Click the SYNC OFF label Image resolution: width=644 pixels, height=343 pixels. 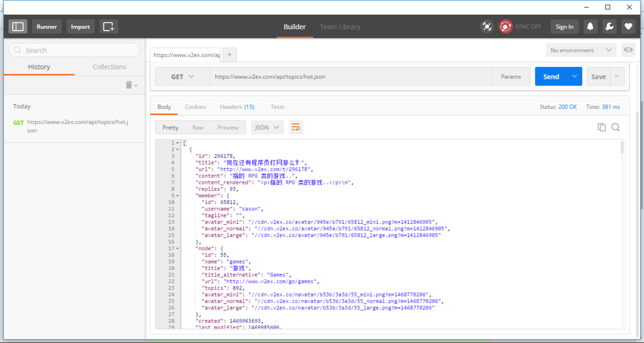click(x=528, y=26)
